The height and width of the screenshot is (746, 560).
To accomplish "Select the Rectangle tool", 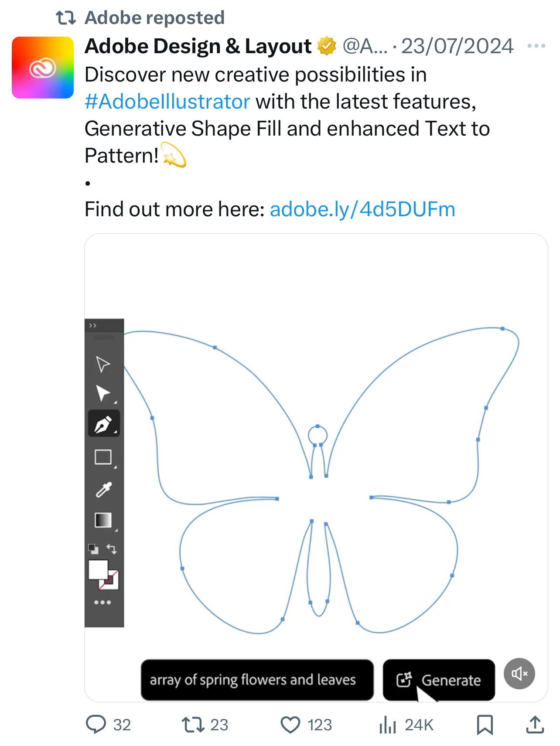I will click(x=103, y=457).
